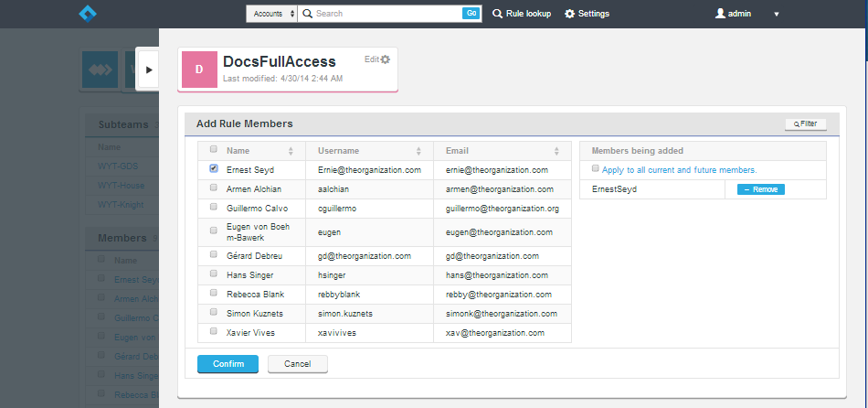Sort table by Name column arrows
Viewport: 868px width, 408px height.
point(291,151)
